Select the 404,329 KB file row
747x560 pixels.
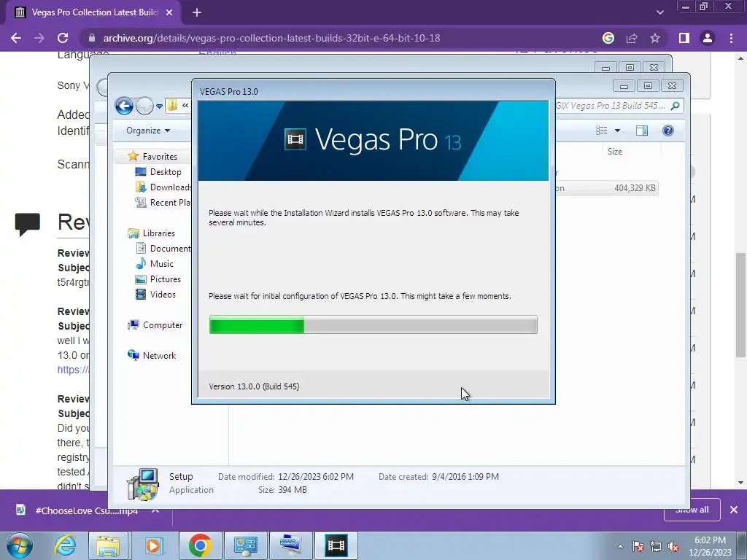(x=607, y=188)
